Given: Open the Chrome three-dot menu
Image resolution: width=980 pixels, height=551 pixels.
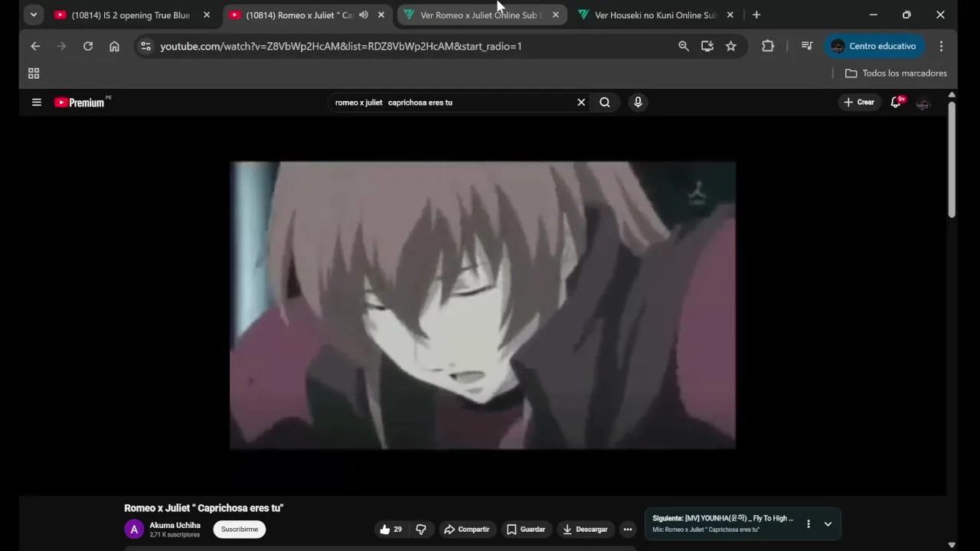Looking at the screenshot, I should [941, 46].
